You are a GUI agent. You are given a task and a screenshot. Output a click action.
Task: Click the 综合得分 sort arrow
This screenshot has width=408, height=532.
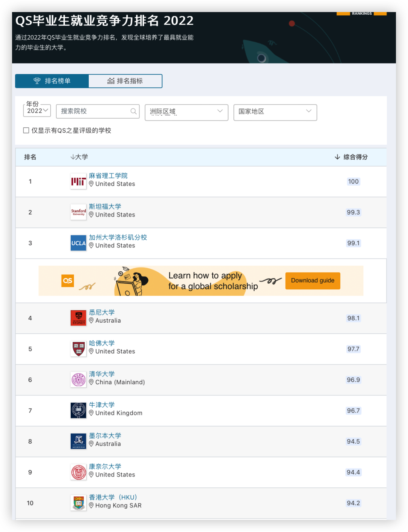coord(337,157)
